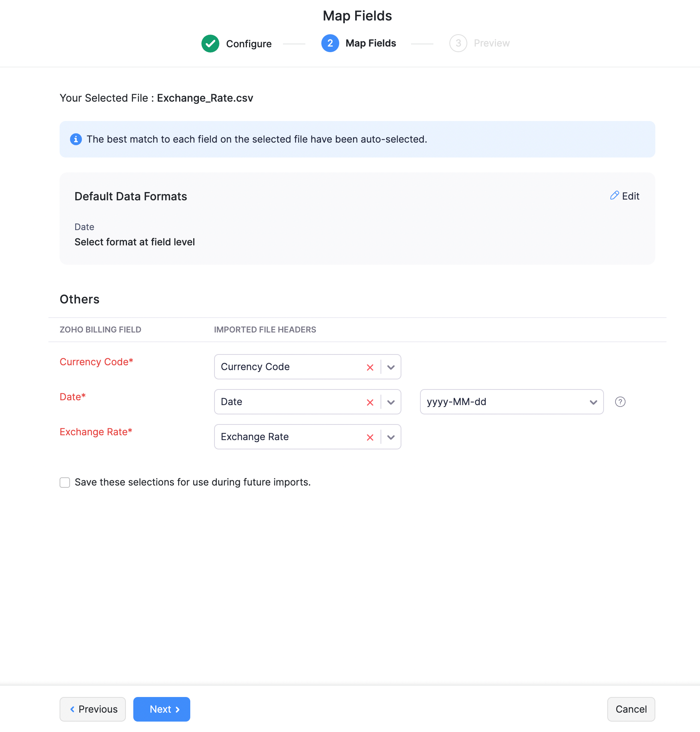Cancel the import
The width and height of the screenshot is (700, 732).
[x=631, y=709]
